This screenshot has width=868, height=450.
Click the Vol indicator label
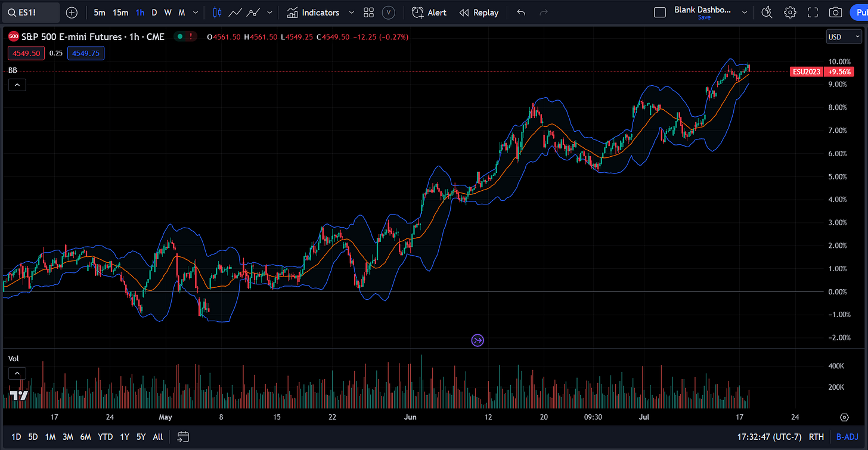click(13, 359)
